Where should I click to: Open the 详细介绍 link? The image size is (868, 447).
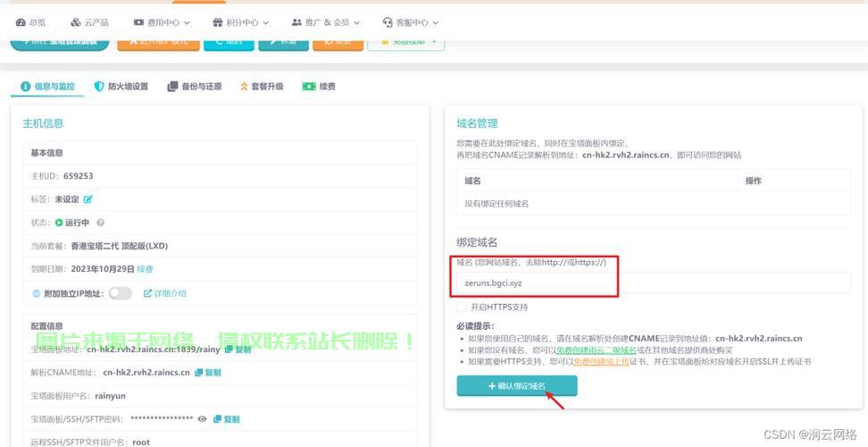point(165,293)
